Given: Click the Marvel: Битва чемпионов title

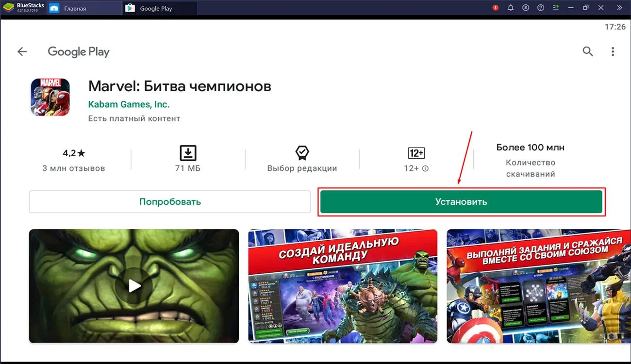Looking at the screenshot, I should (180, 86).
